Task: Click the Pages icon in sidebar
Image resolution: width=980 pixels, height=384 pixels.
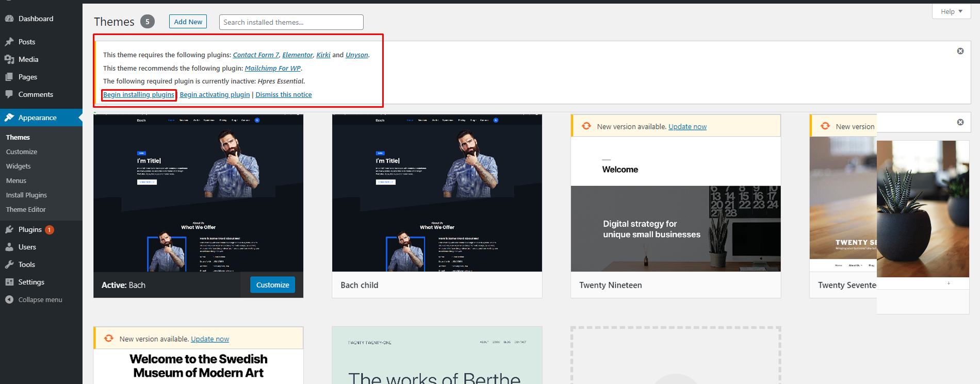Action: [9, 77]
